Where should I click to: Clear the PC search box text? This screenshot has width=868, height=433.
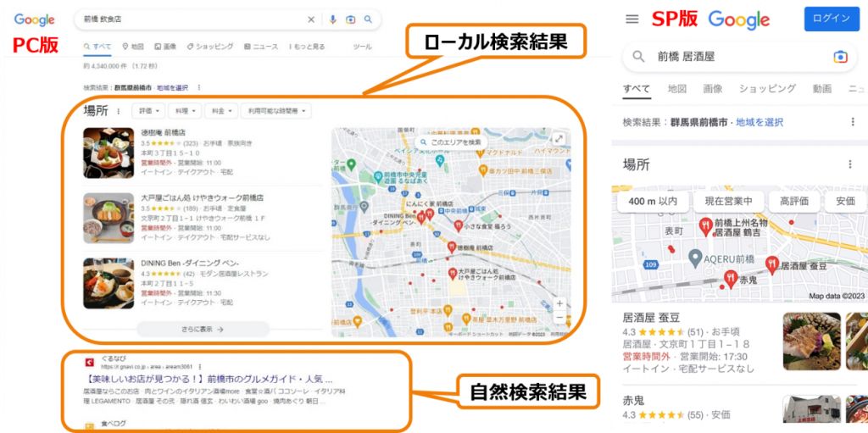[x=311, y=19]
